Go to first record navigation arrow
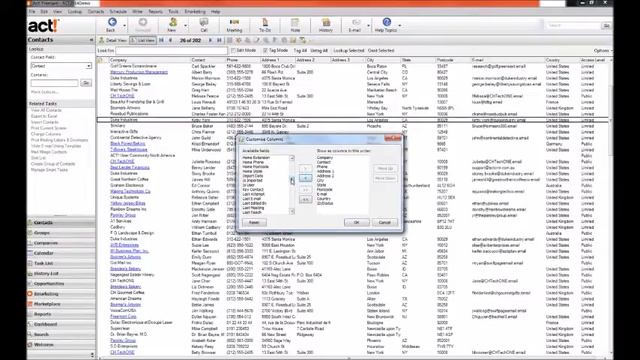 pyautogui.click(x=161, y=40)
